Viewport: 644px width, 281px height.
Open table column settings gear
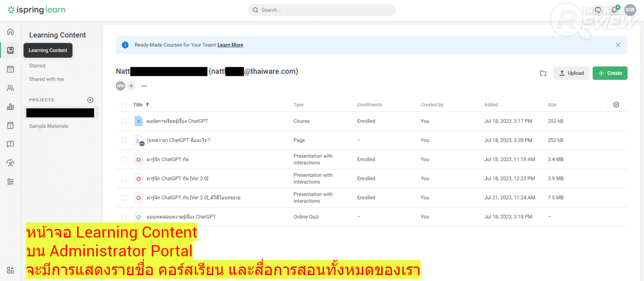coord(616,105)
